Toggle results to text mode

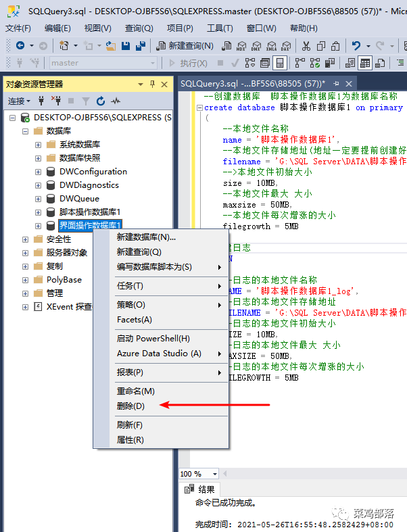click(x=350, y=63)
